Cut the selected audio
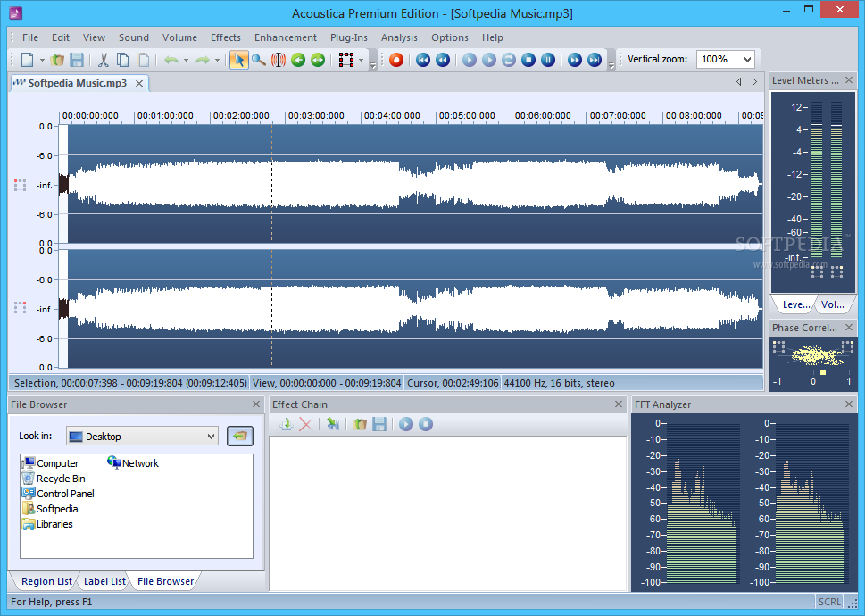The height and width of the screenshot is (616, 865). (x=104, y=60)
